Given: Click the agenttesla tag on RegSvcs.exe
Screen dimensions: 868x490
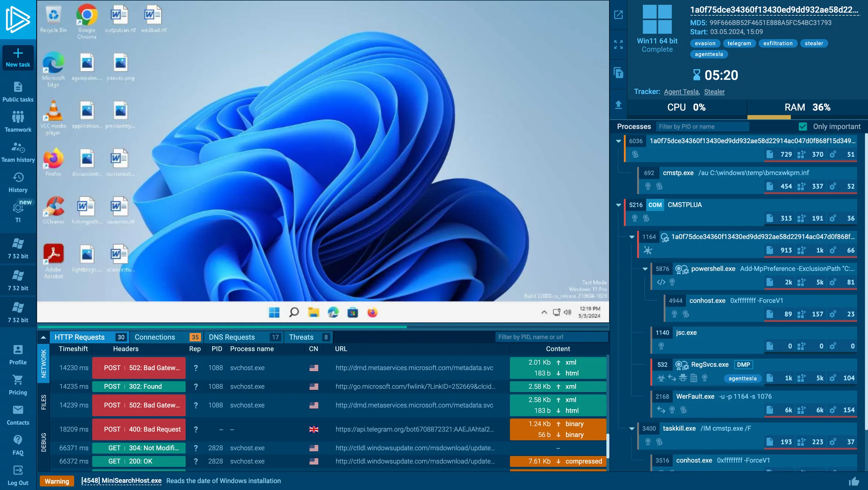Looking at the screenshot, I should point(742,378).
